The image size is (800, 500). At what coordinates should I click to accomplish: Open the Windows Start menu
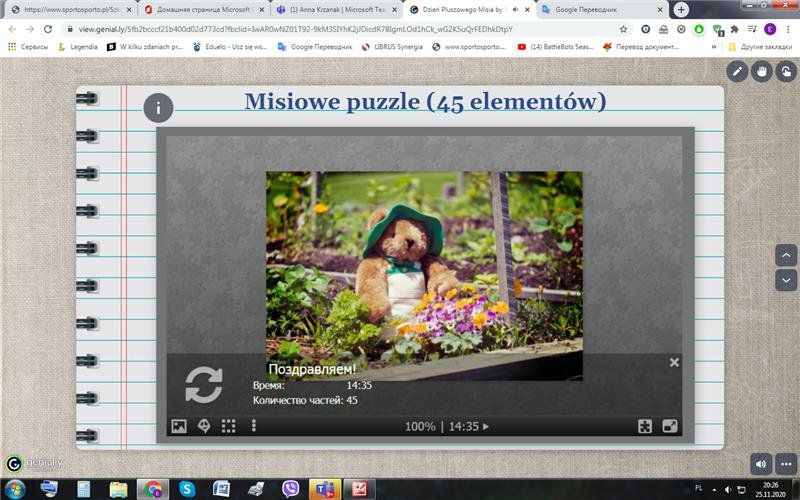point(15,489)
